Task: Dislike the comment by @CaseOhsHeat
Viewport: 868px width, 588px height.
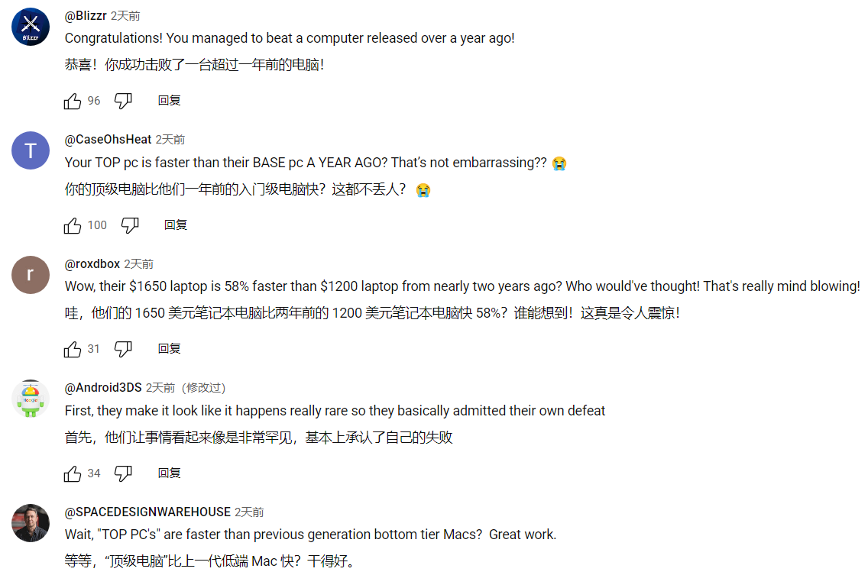Action: pos(130,225)
